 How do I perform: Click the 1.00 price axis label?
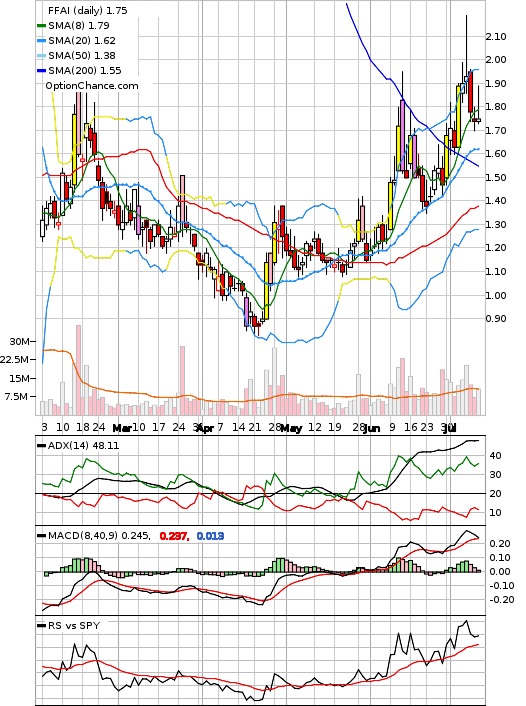pyautogui.click(x=495, y=295)
